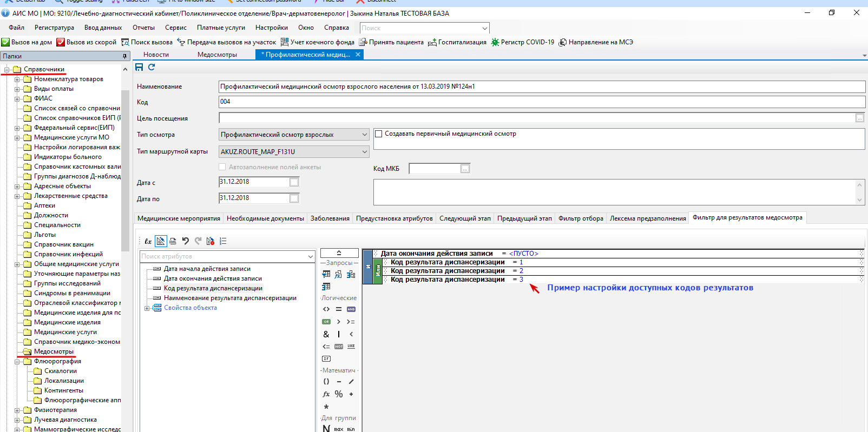Click the XML view icon

click(x=173, y=241)
